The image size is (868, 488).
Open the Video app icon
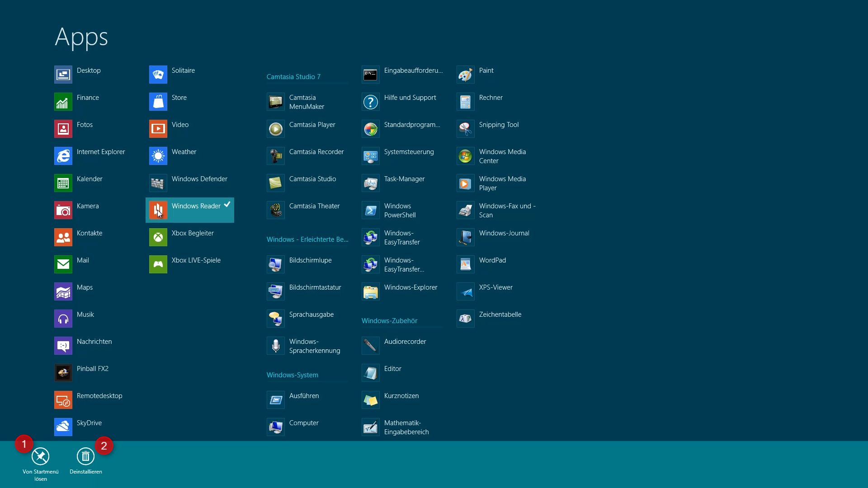pos(158,129)
